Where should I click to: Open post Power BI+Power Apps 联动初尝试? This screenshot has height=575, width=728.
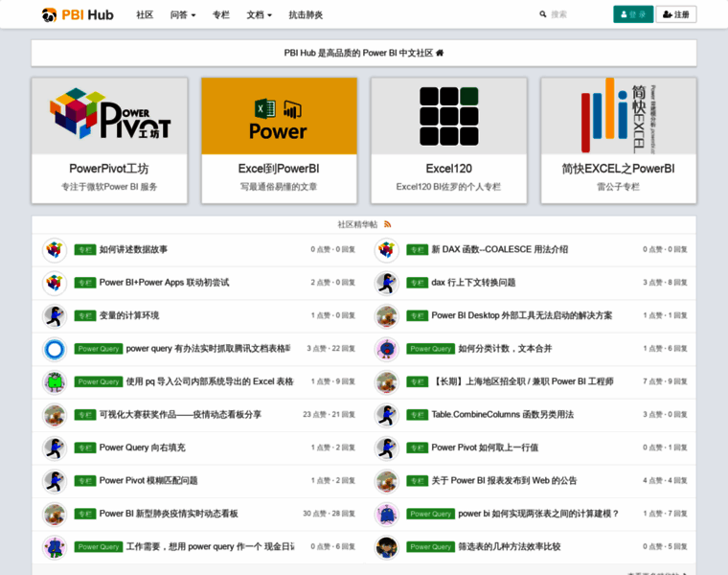tap(164, 283)
